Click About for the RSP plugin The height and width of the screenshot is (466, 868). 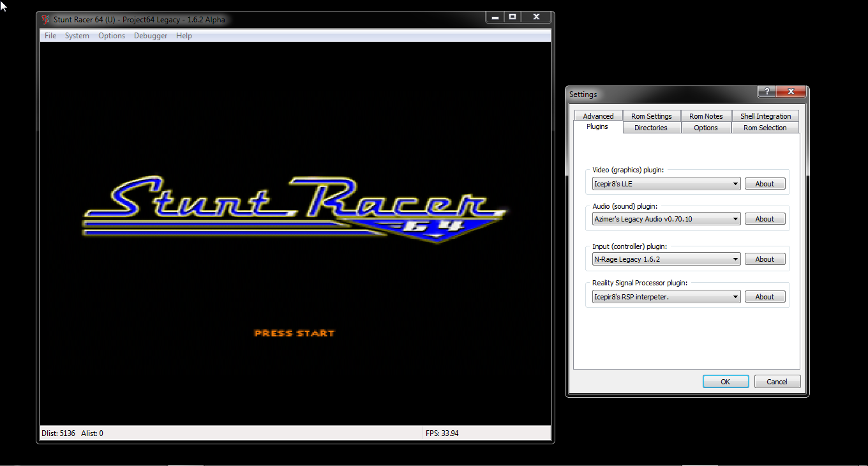(x=765, y=297)
